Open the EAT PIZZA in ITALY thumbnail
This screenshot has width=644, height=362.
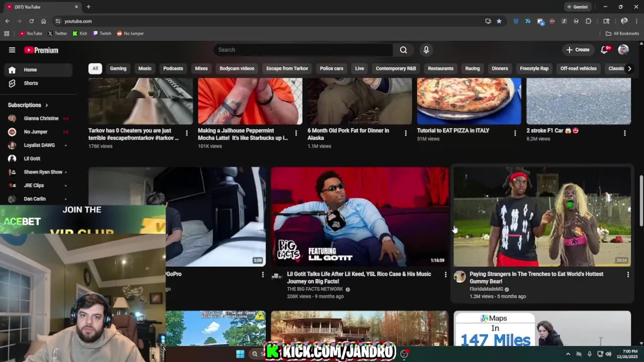pos(469,101)
